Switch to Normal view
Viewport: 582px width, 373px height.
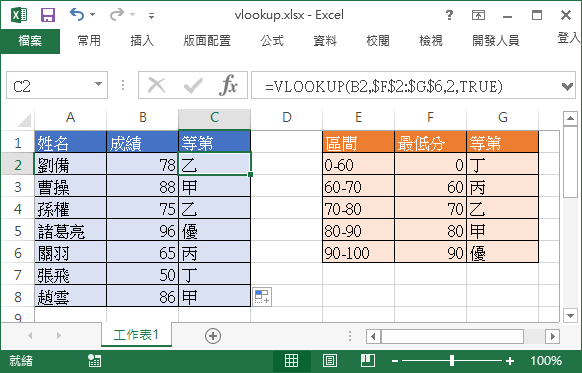click(291, 361)
